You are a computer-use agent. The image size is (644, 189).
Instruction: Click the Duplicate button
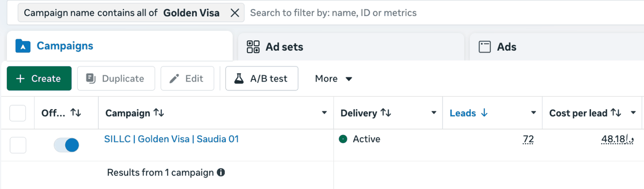click(x=116, y=78)
